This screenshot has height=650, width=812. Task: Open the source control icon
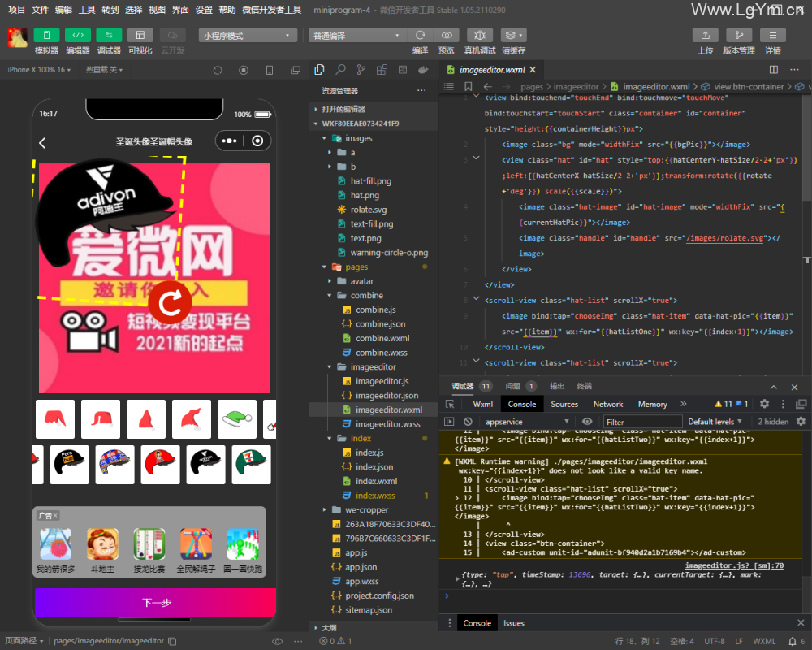click(x=361, y=69)
